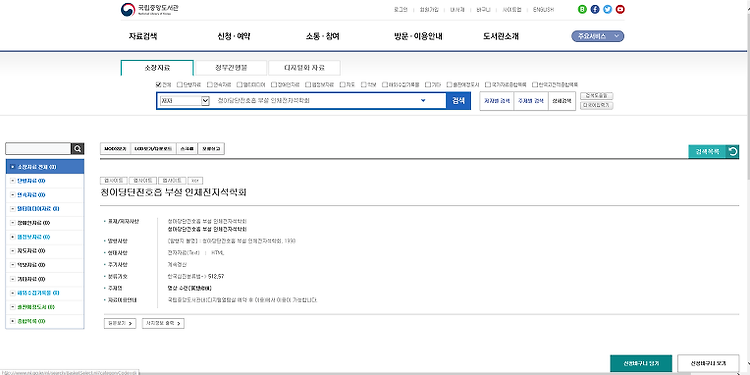Viewport: 750px width, 375px height.
Task: Click the 저자명 검색 button
Action: 496,101
